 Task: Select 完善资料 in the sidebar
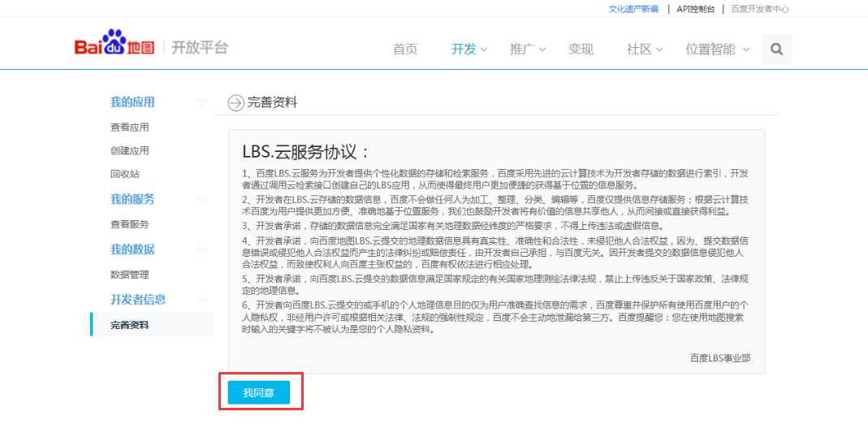[x=152, y=325]
